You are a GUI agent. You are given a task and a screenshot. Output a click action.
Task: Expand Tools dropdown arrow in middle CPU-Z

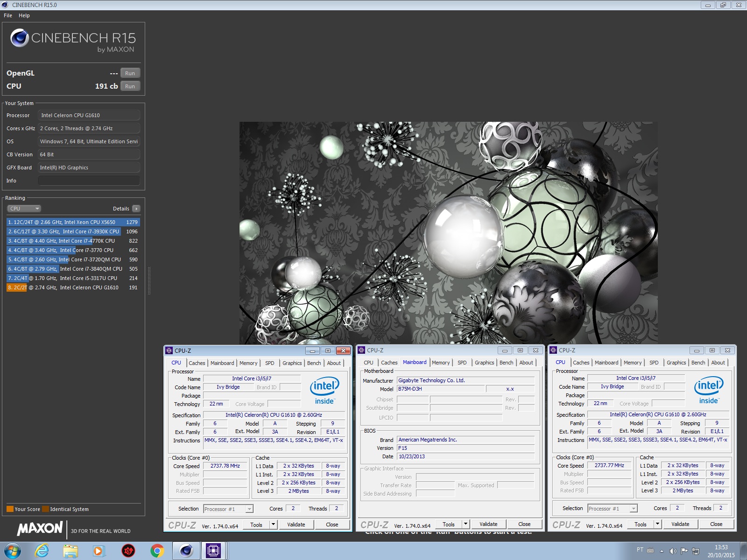[465, 524]
